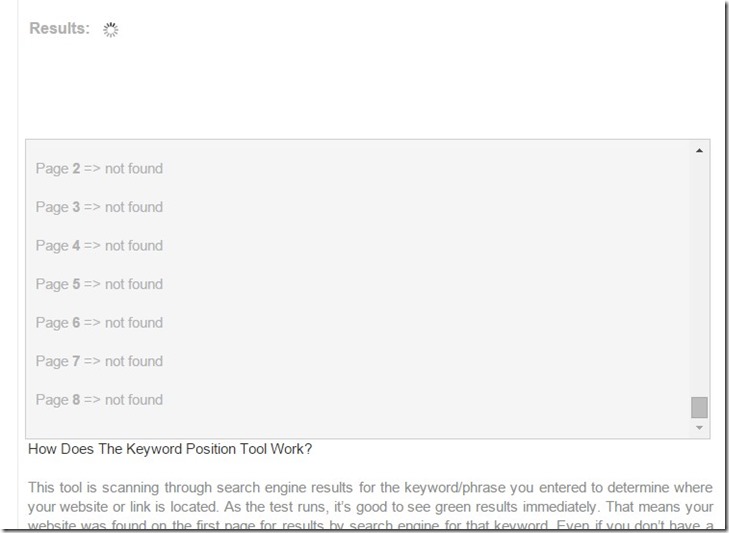Screen dimensions: 729x533
Task: Click the results box scrollbar thumb
Action: click(x=699, y=407)
